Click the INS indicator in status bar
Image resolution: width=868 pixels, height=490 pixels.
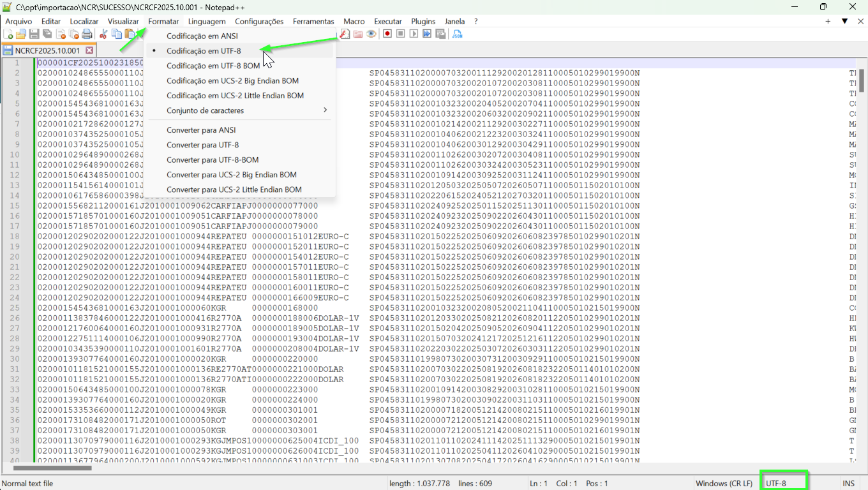click(x=849, y=484)
